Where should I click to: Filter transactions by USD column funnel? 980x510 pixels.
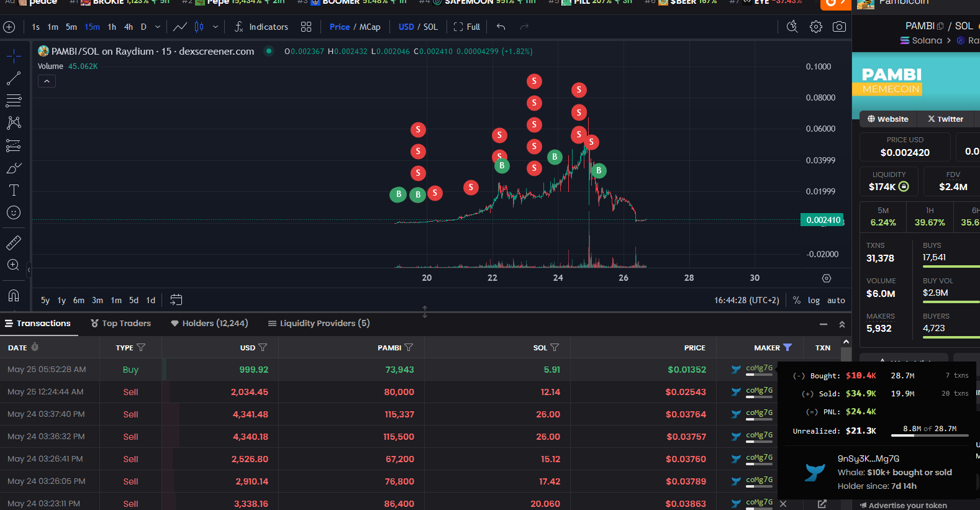[263, 347]
